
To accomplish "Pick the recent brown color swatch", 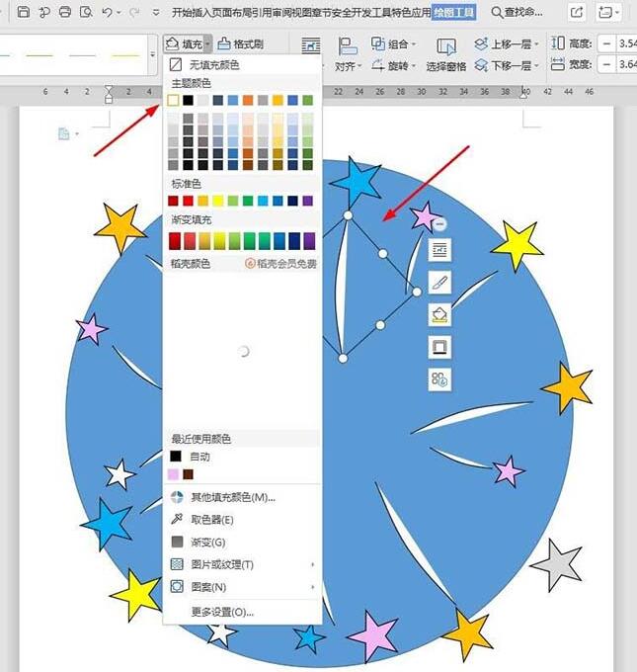I will click(x=188, y=474).
